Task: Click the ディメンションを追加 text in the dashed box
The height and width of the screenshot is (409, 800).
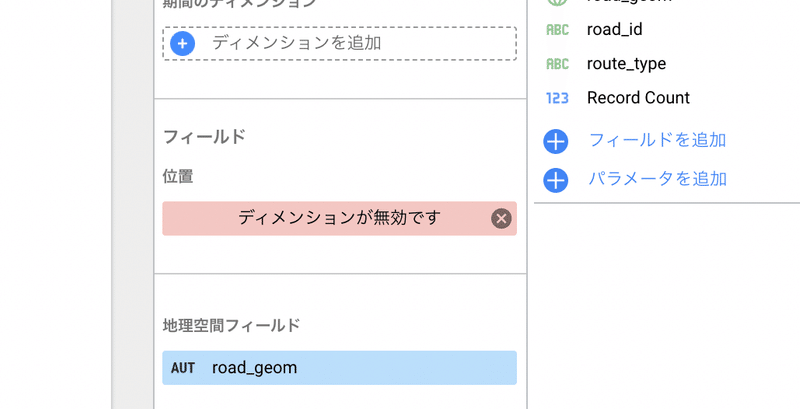Action: (x=296, y=43)
